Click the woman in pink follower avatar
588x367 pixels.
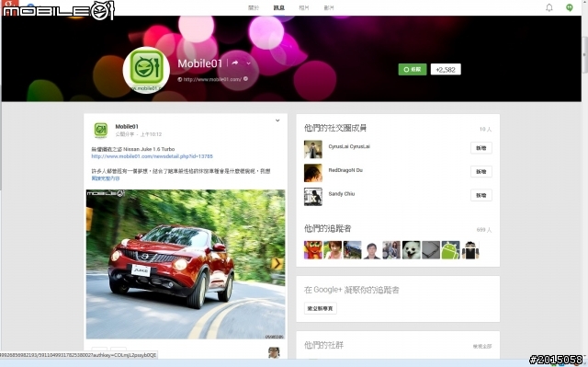coord(333,250)
